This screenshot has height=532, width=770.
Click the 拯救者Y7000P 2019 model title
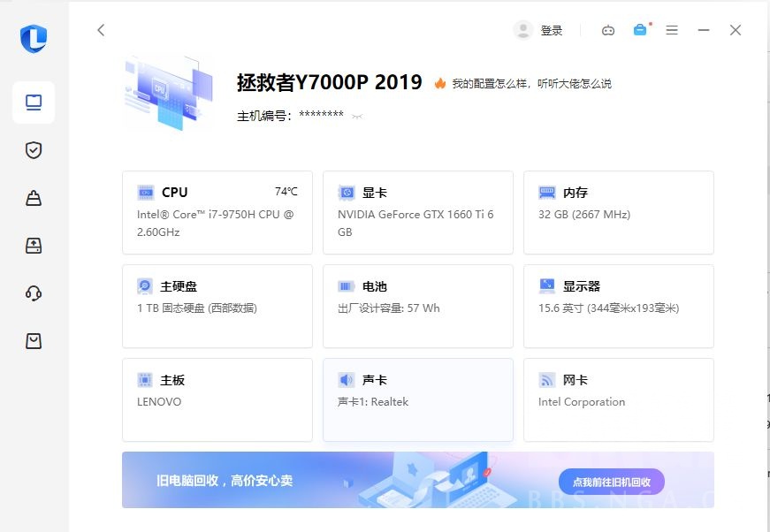coord(330,82)
